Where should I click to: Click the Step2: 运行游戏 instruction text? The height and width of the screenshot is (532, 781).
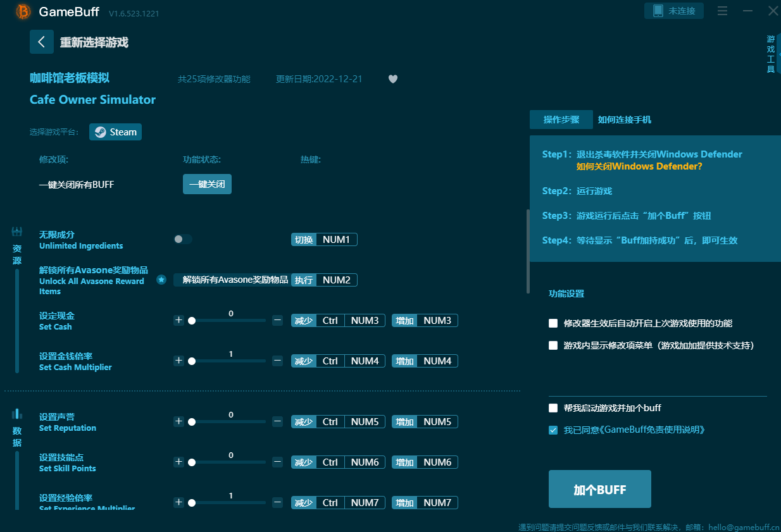(577, 191)
